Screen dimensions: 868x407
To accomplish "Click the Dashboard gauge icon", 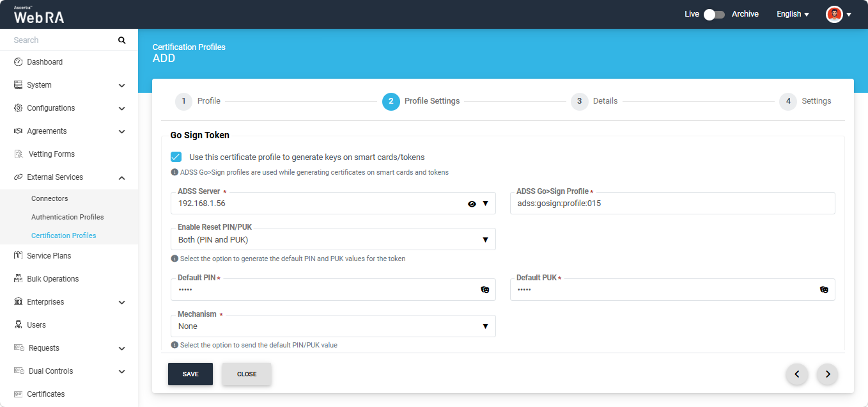I will 18,62.
